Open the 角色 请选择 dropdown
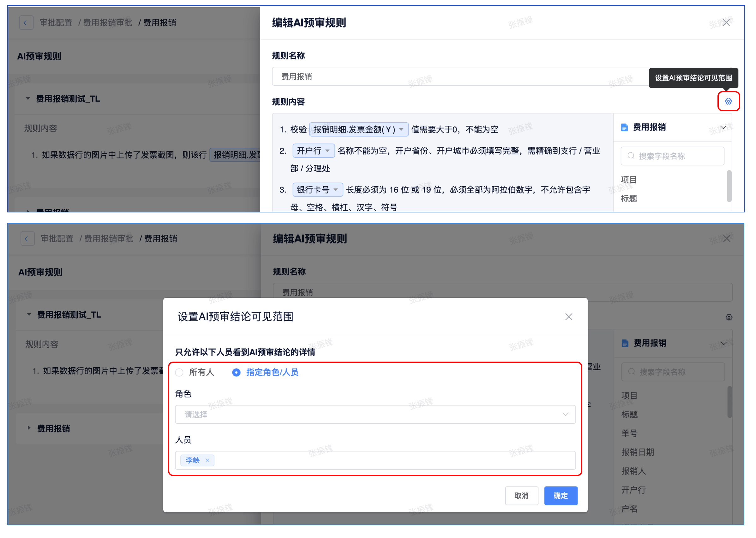 pos(375,414)
